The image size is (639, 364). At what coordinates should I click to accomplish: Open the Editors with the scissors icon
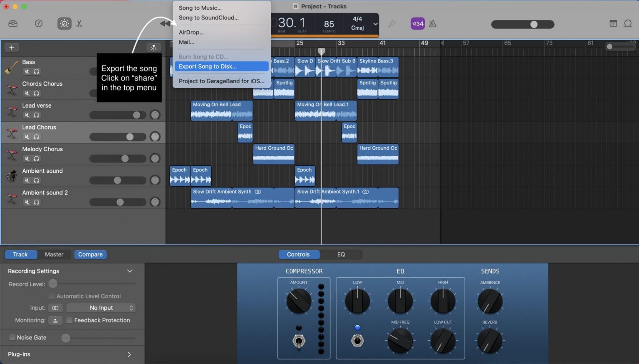tap(79, 23)
